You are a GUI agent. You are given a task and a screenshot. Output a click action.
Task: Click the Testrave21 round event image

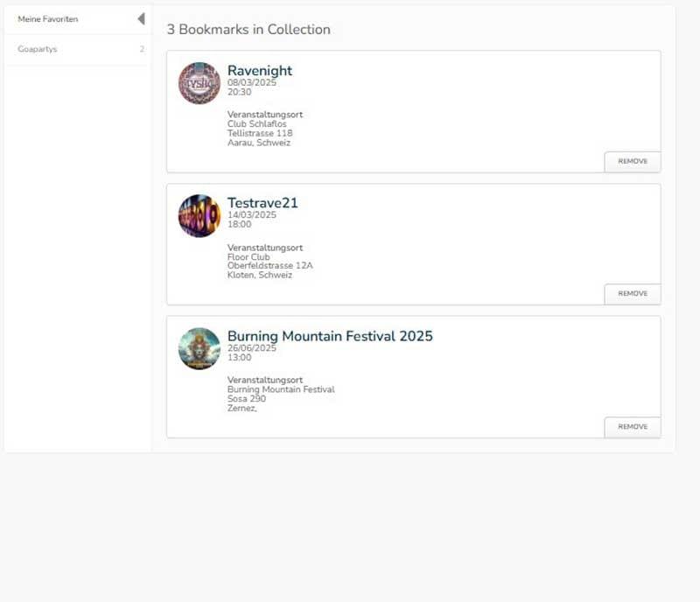pos(199,215)
